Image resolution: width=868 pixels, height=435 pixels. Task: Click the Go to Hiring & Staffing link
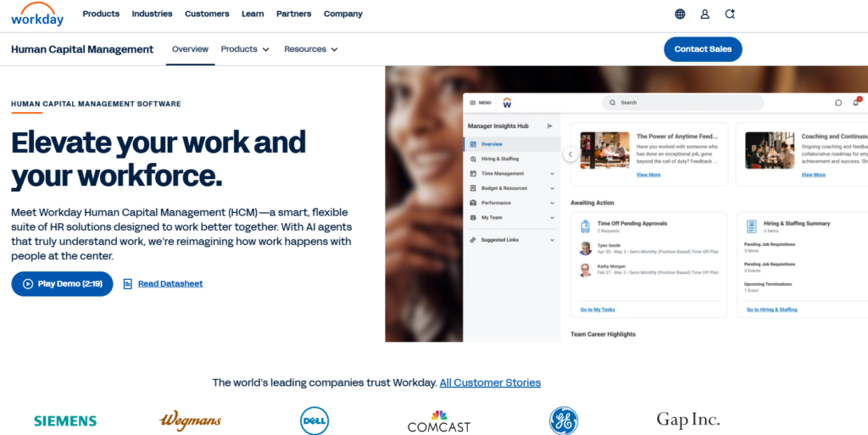click(771, 310)
